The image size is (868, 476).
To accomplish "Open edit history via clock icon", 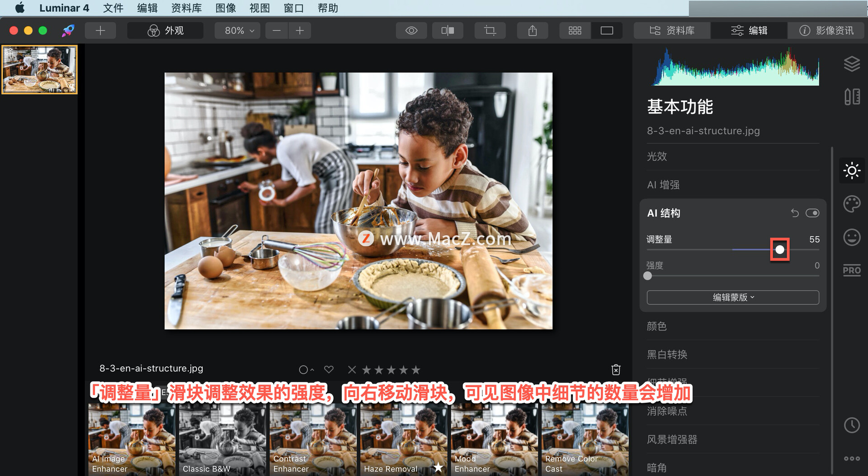I will pyautogui.click(x=852, y=425).
